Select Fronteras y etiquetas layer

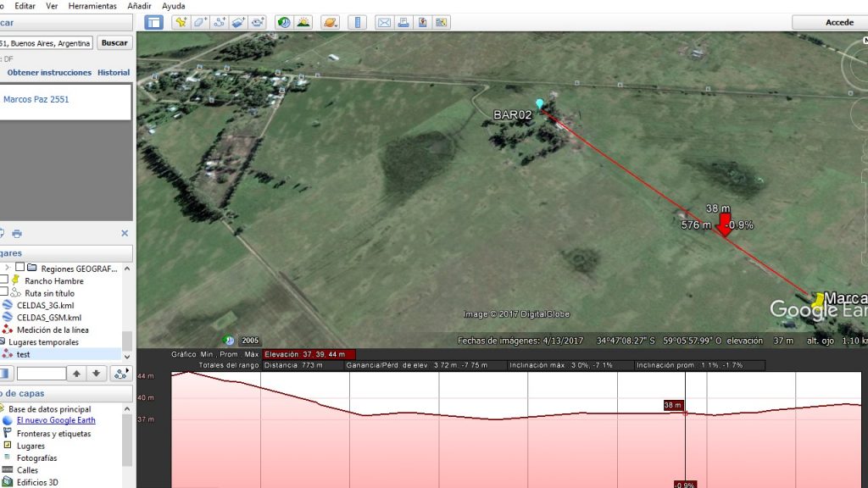[53, 434]
